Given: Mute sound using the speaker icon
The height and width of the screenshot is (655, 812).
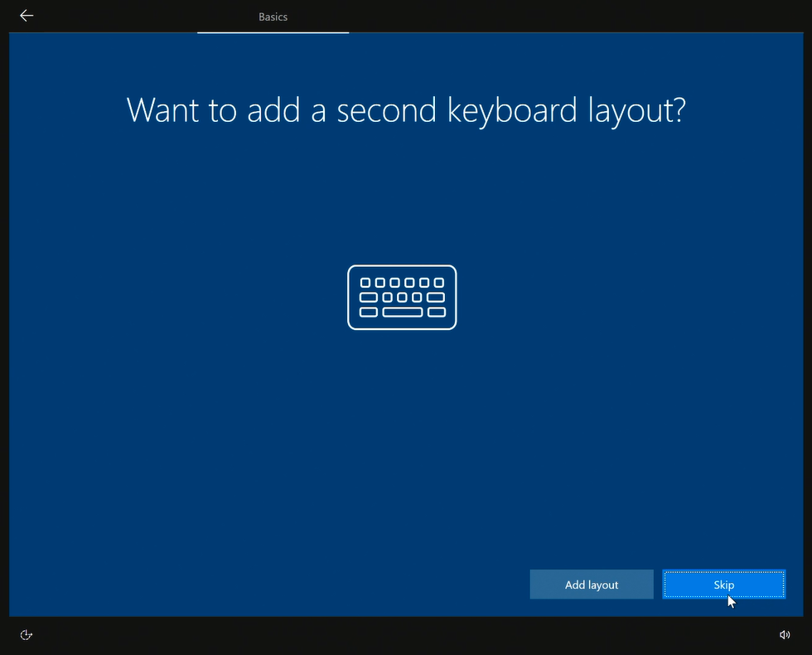Looking at the screenshot, I should pos(785,635).
